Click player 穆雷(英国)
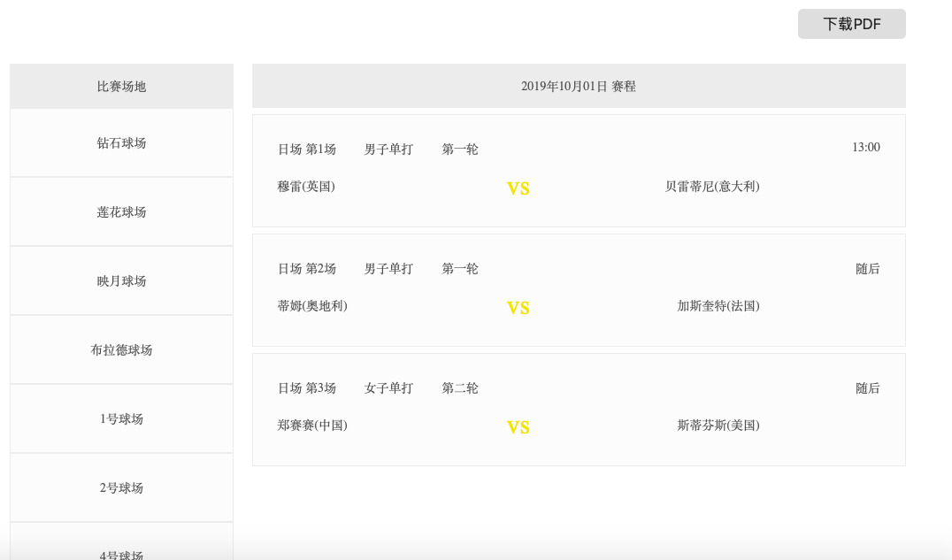Image resolution: width=952 pixels, height=560 pixels. click(x=306, y=187)
